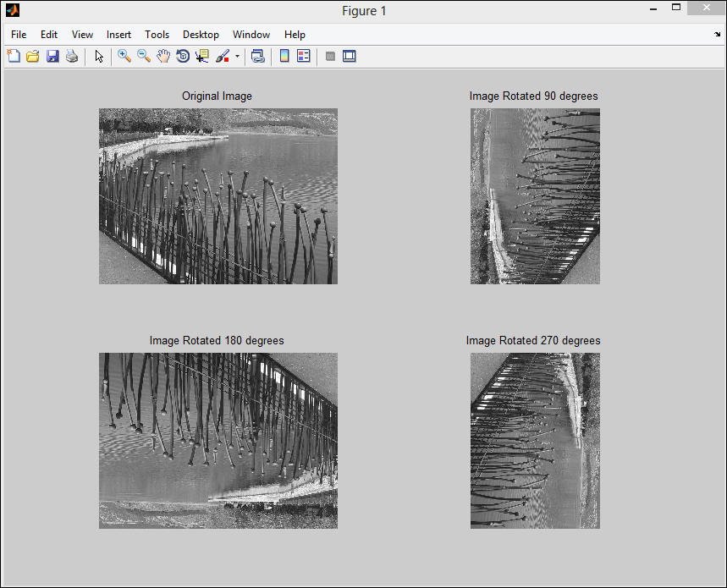Screen dimensions: 727x588
Task: Open the Desktop menu
Action: pyautogui.click(x=201, y=35)
